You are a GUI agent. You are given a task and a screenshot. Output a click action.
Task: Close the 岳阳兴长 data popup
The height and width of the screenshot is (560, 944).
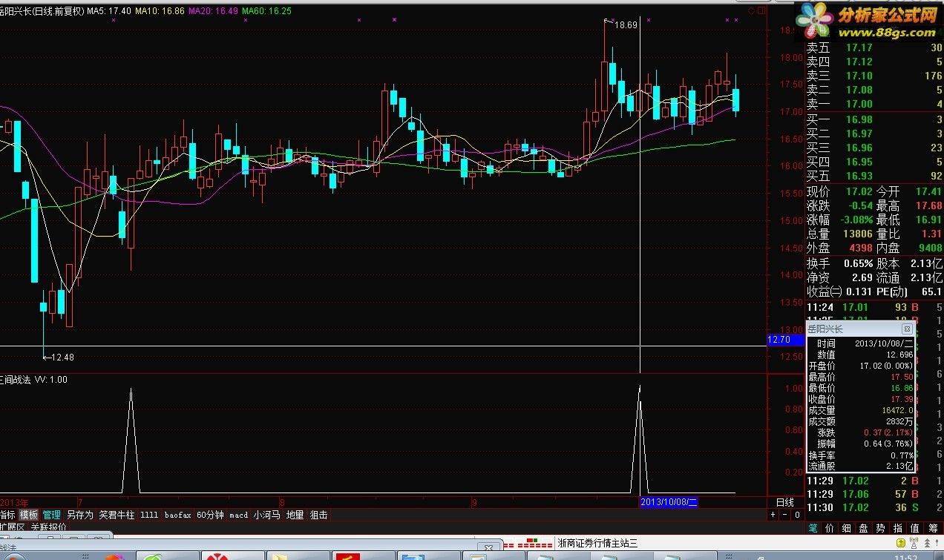coord(907,329)
